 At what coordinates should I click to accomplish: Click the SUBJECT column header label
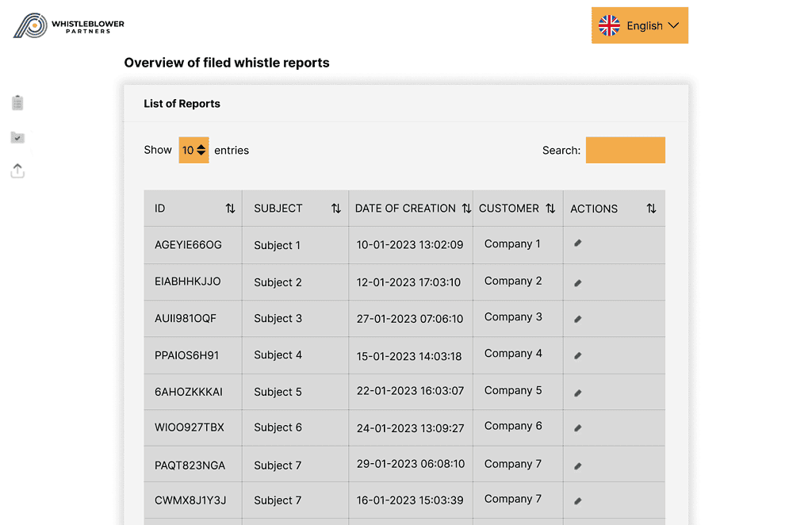click(x=278, y=208)
